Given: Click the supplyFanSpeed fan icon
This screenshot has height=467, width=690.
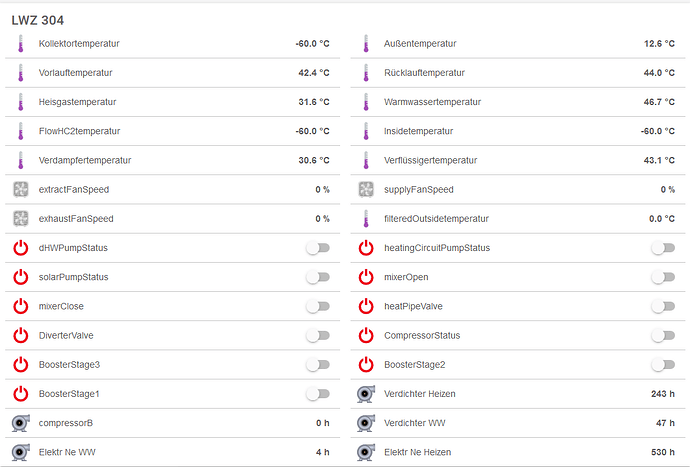Looking at the screenshot, I should click(366, 190).
